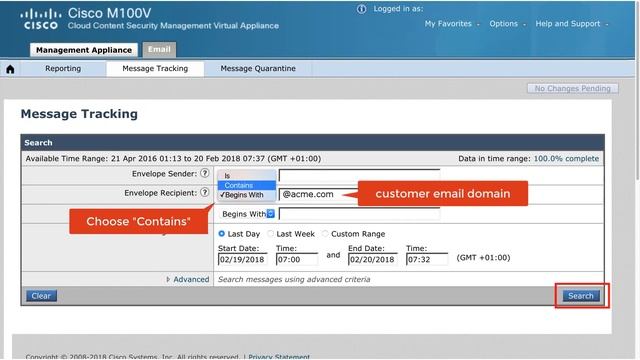Click the Available Time Range text
This screenshot has width=640, height=360.
tap(173, 158)
